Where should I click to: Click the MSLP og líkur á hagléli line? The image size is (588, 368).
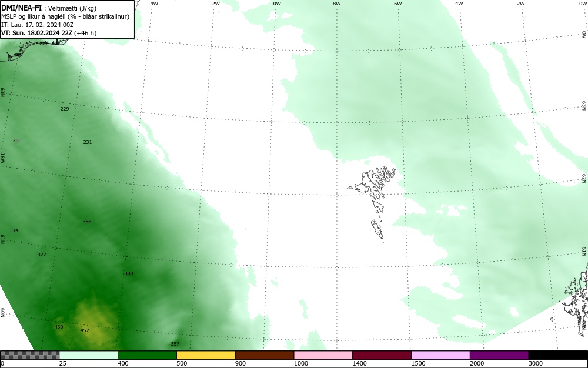(x=65, y=16)
